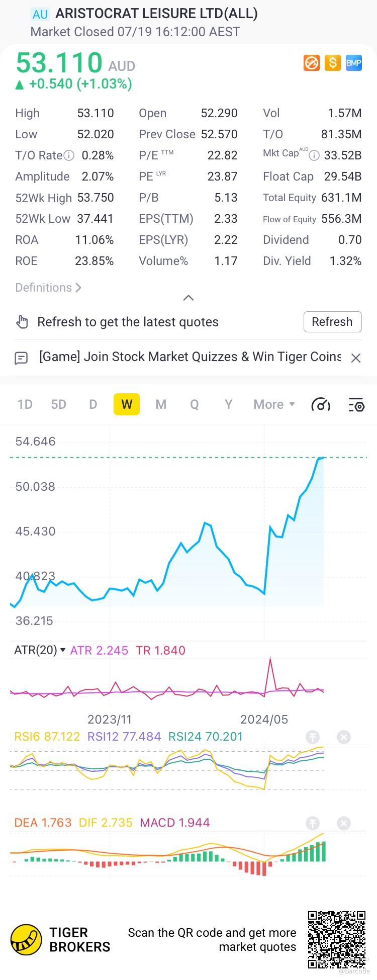Dismiss the Stock Market Quizzes banner
The image size is (377, 980).
click(356, 358)
